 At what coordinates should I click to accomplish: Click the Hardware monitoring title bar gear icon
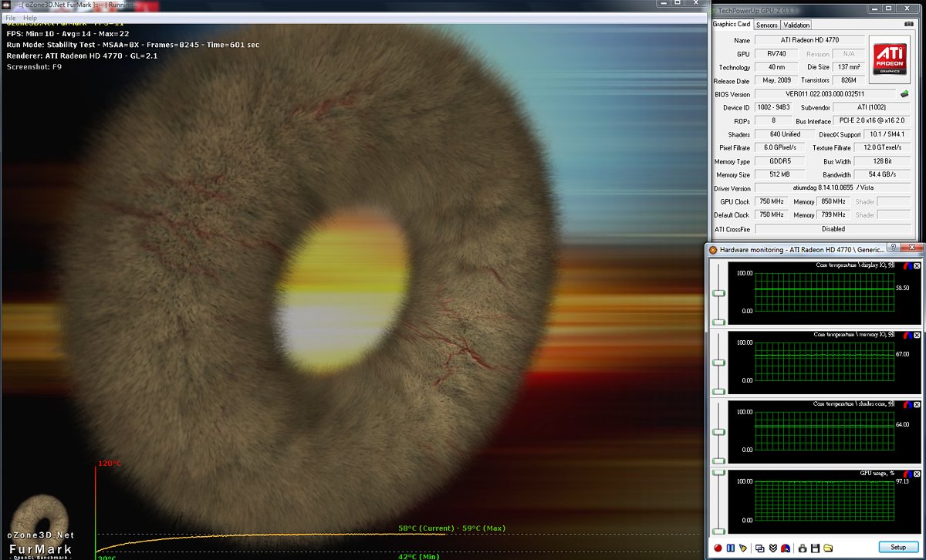(714, 249)
